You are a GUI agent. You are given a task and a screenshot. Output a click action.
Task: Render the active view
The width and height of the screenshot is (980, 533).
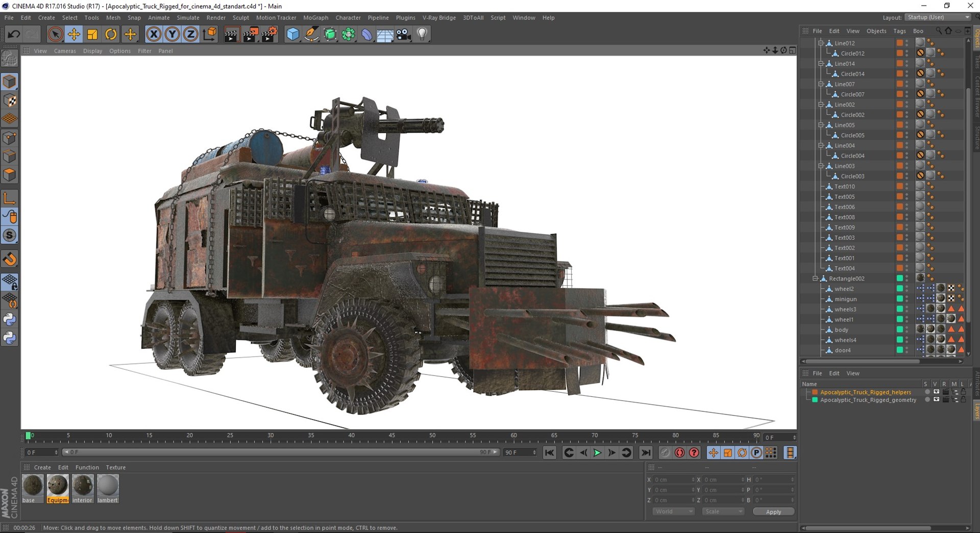(232, 34)
